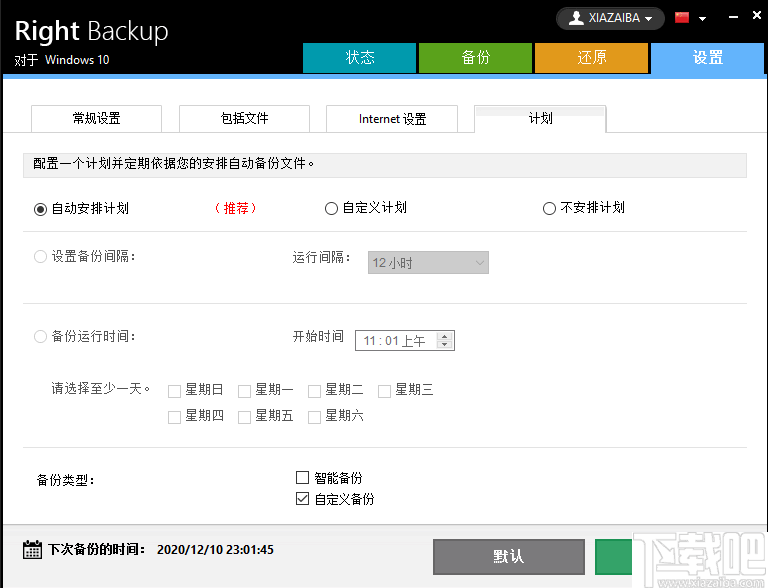Select the 自定义计划 radio button
The height and width of the screenshot is (588, 768).
point(331,209)
